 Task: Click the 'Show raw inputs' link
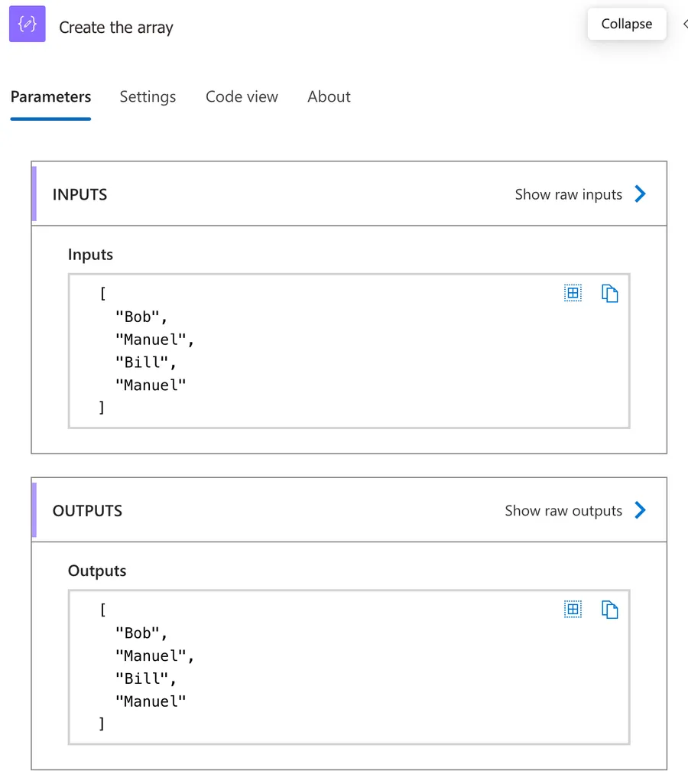[568, 194]
